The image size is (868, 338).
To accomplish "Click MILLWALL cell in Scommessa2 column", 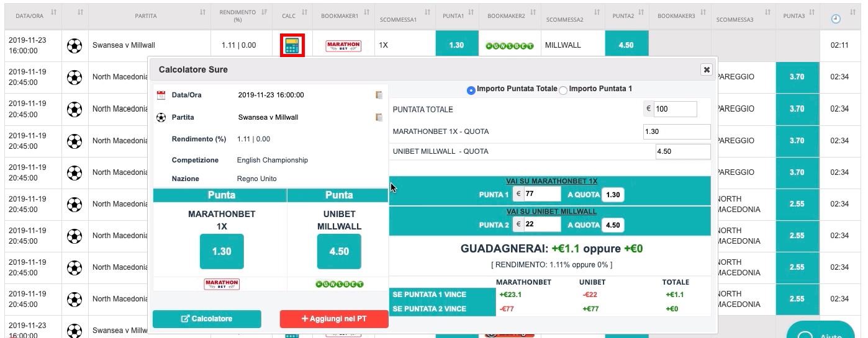I will 572,45.
